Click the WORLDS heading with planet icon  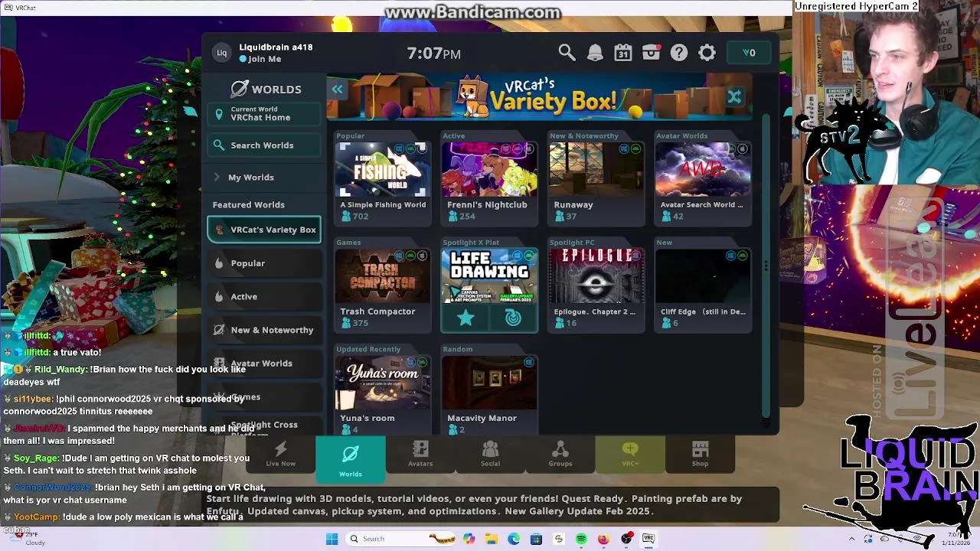click(266, 89)
